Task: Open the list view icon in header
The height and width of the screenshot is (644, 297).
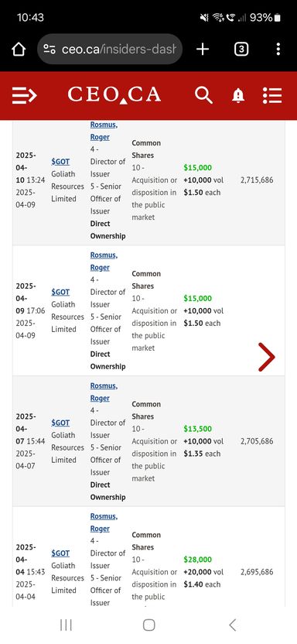Action: click(x=272, y=95)
